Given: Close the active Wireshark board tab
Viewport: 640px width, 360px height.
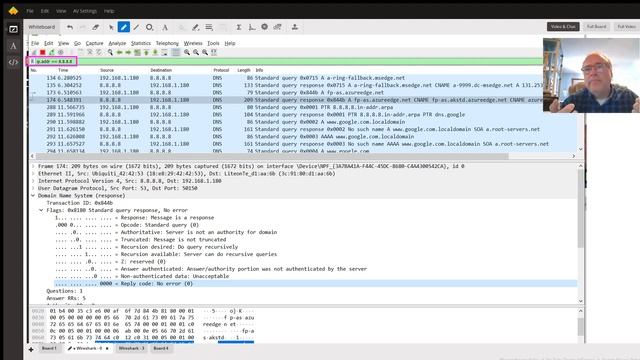Looking at the screenshot, I should tap(107, 349).
